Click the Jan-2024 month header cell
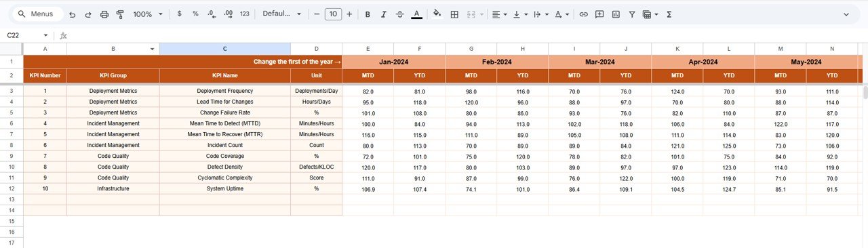Image resolution: width=868 pixels, height=248 pixels. pos(394,62)
